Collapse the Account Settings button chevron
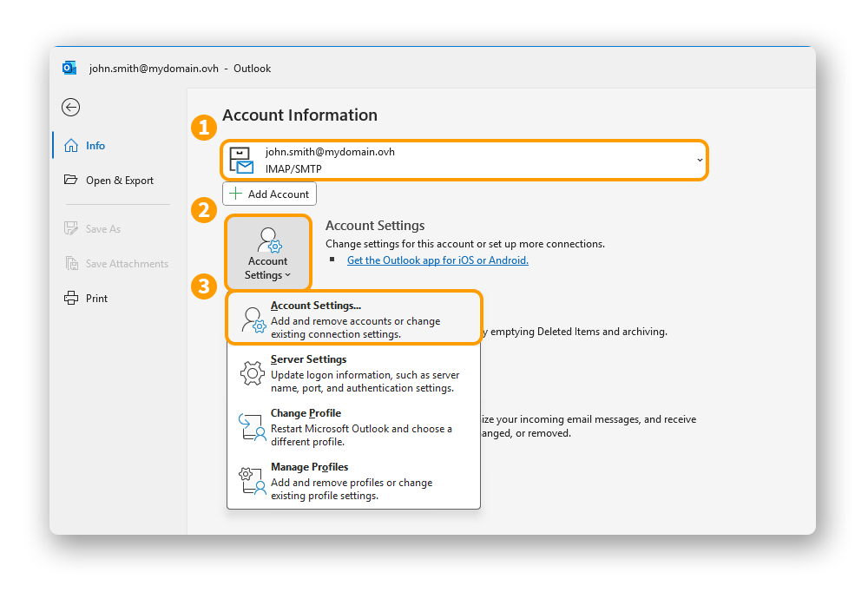Screen dimensions: 868x599 click(288, 276)
